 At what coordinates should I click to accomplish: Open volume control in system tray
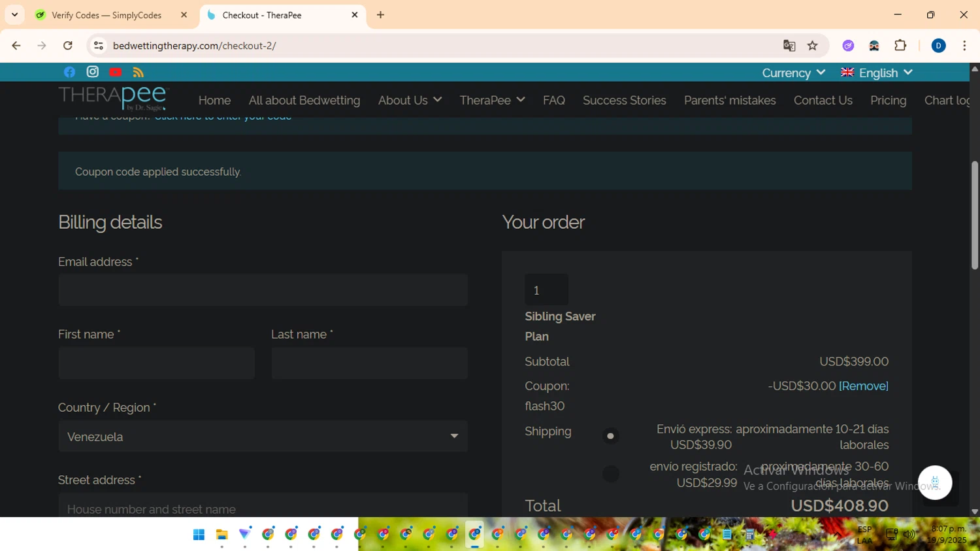click(x=909, y=535)
